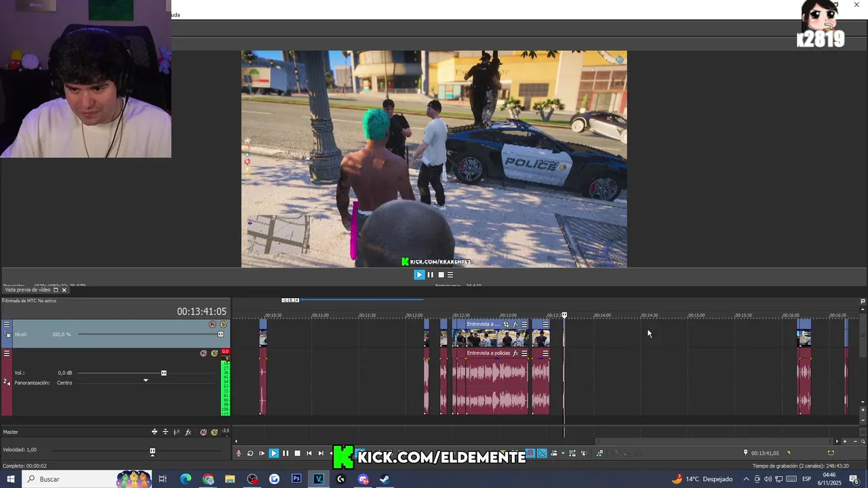Open the fx icon on Entrevista a policías audio clip
Image resolution: width=868 pixels, height=488 pixels.
[x=515, y=353]
